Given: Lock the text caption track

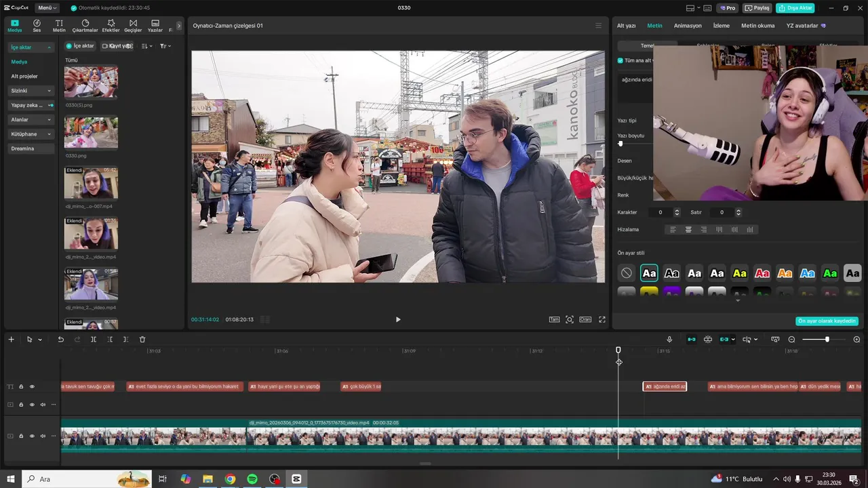Looking at the screenshot, I should coord(21,386).
